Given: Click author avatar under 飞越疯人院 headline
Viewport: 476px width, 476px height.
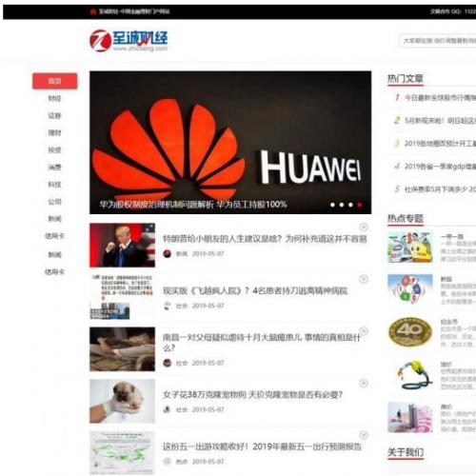Looking at the screenshot, I should pos(168,306).
